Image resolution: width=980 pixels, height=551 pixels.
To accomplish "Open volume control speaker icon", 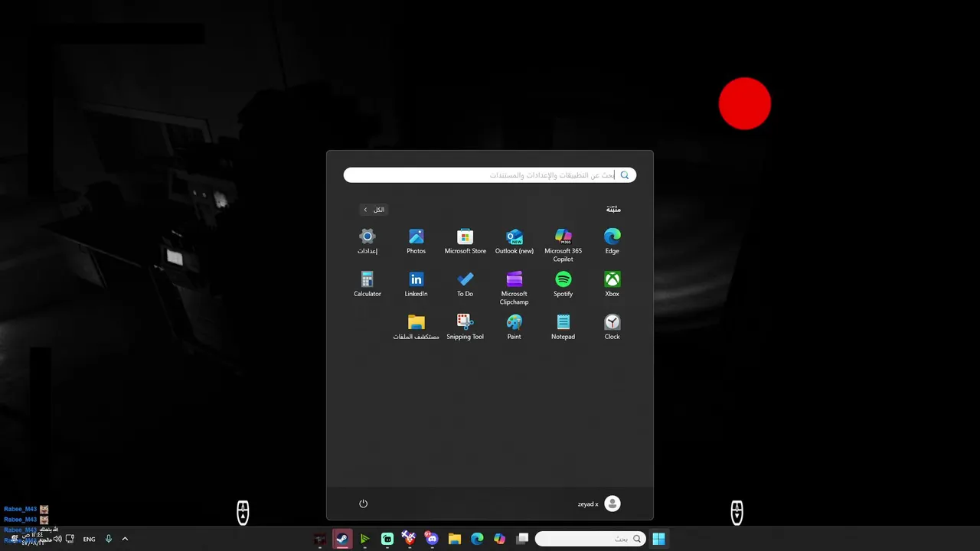I will coord(57,540).
